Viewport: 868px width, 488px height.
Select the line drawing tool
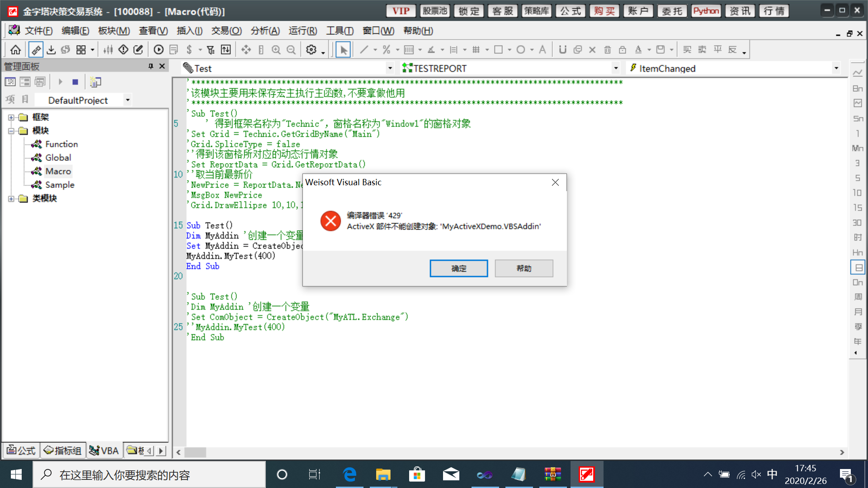coord(364,50)
